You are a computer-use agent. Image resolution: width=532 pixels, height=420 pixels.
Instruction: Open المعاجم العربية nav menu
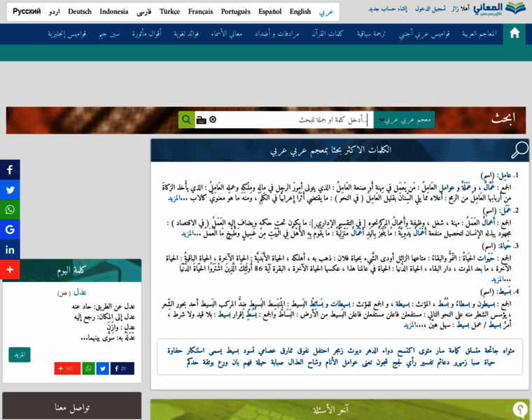pos(479,34)
